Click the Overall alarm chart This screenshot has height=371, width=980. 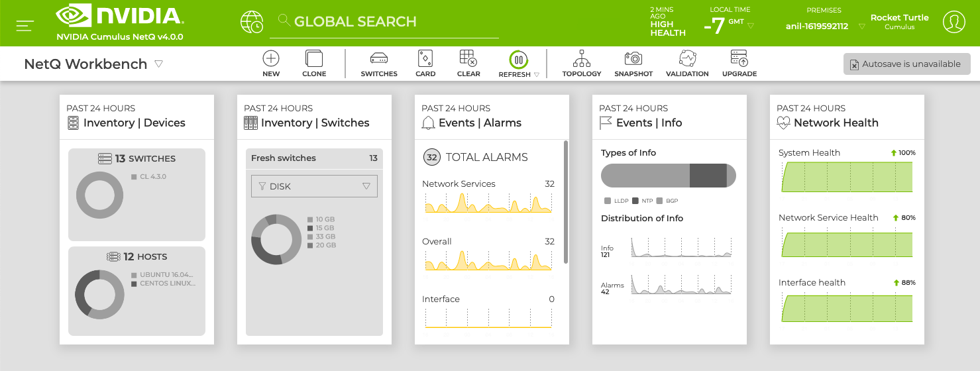488,260
